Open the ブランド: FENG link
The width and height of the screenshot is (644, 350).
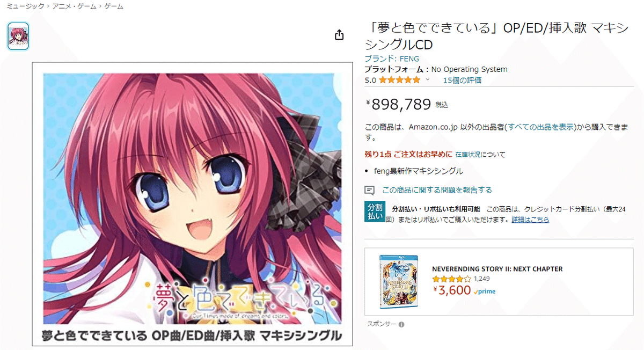(x=392, y=59)
